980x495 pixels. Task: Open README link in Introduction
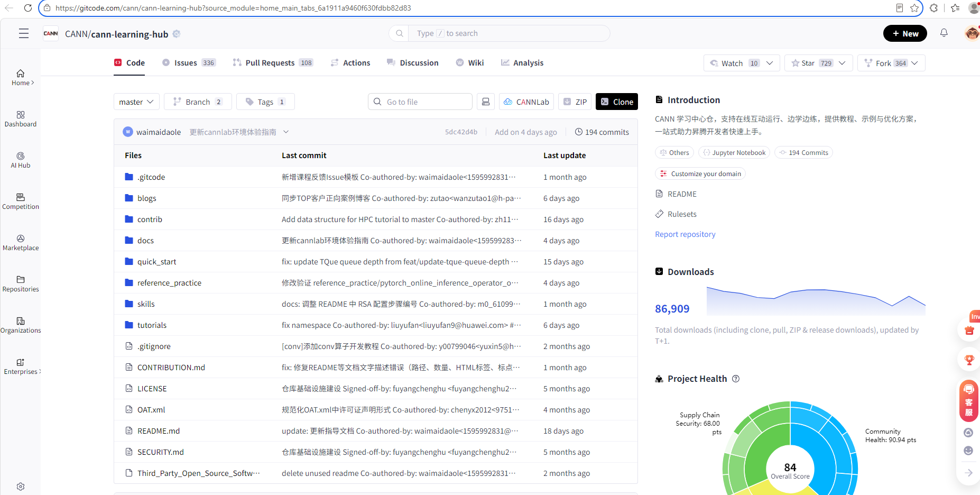tap(676, 194)
